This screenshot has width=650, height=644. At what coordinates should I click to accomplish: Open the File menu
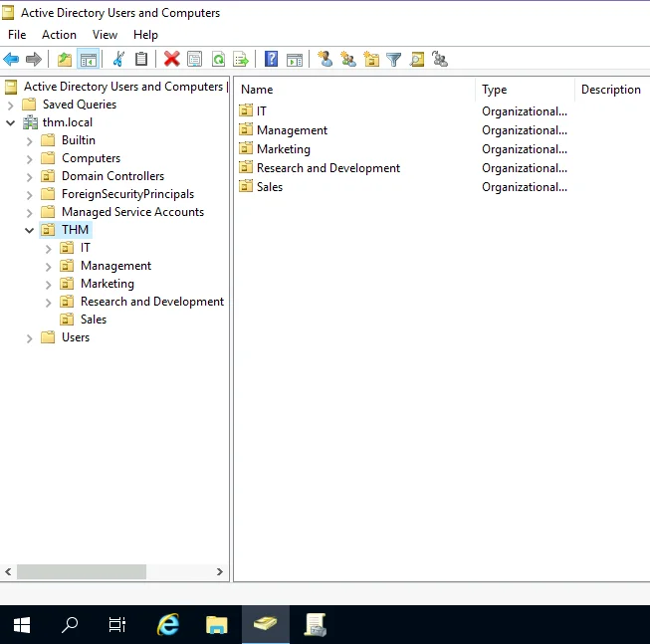click(17, 35)
